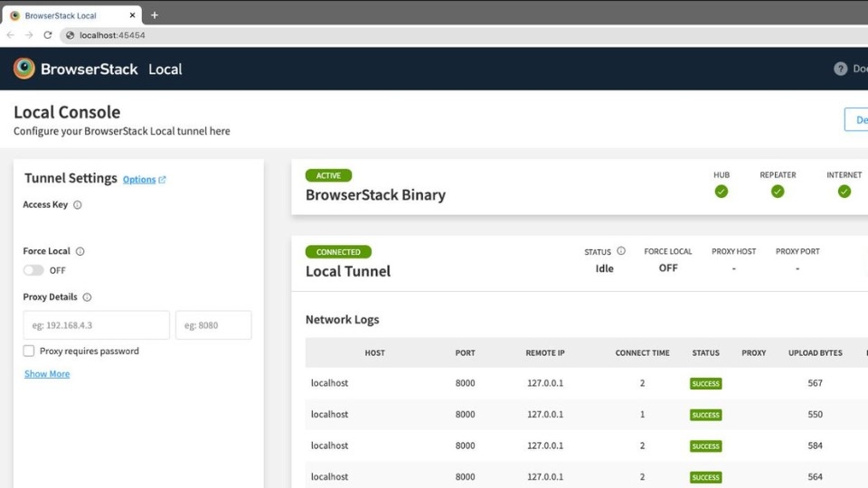Open the help question mark icon

[x=840, y=69]
